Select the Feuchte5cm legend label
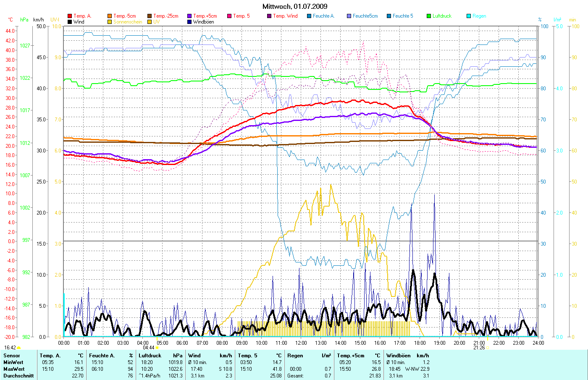Screen dimensions: 588x380 365,16
